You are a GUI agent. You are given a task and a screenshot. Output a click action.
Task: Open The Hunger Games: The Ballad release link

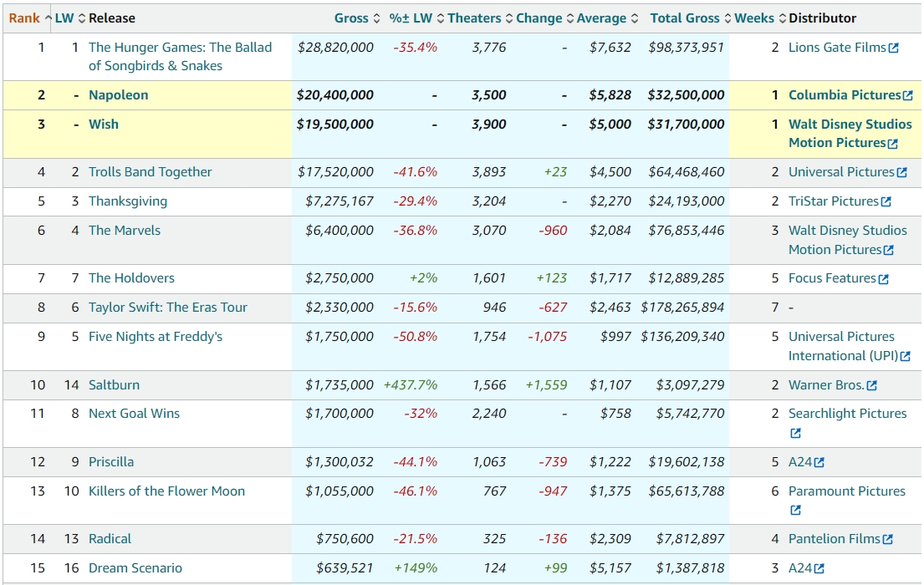pyautogui.click(x=181, y=57)
